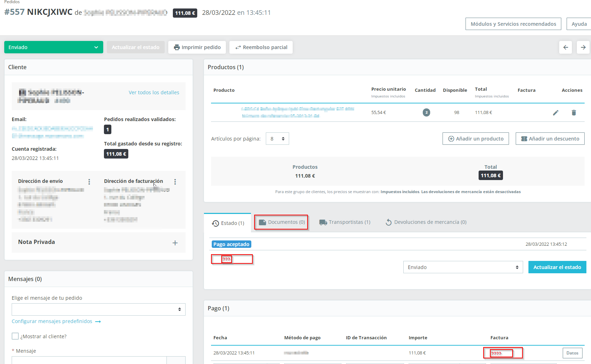The height and width of the screenshot is (364, 591).
Task: Open the Dirección de envío three-dot menu
Action: point(89,182)
